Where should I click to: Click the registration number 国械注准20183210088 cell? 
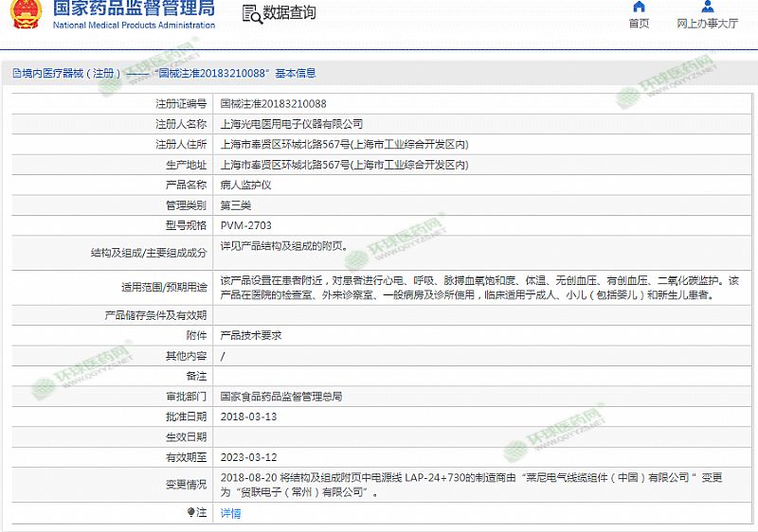(273, 104)
